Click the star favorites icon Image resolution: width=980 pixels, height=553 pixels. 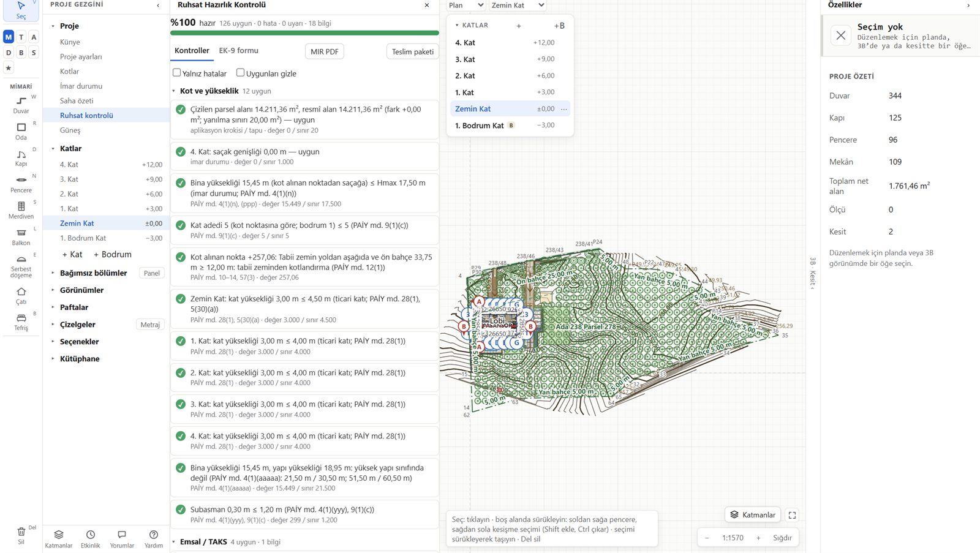point(9,68)
